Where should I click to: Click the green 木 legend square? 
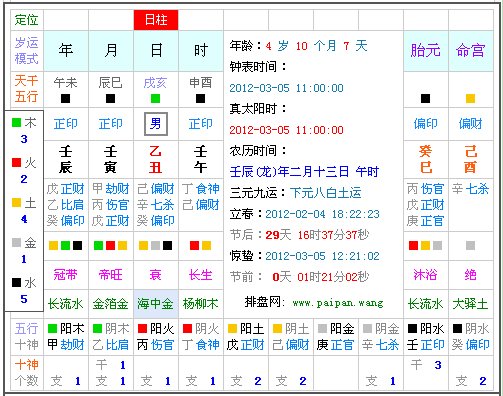coord(16,122)
